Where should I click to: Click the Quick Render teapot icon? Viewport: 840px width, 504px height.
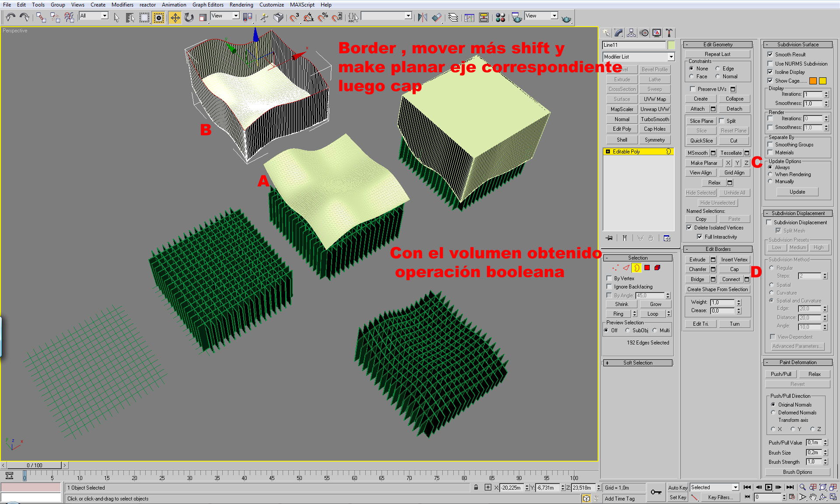pyautogui.click(x=566, y=18)
